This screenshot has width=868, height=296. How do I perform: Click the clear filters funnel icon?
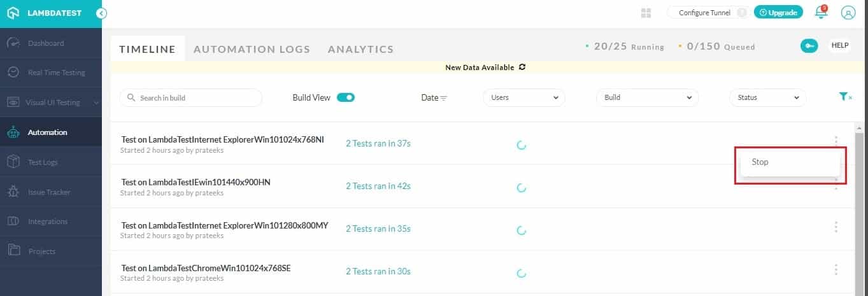click(845, 97)
